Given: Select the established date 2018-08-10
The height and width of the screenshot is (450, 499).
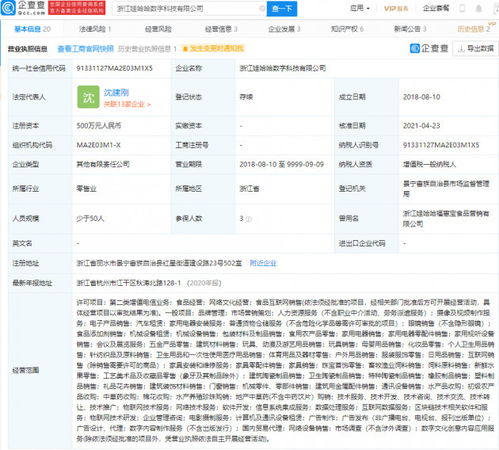Looking at the screenshot, I should click(x=421, y=97).
